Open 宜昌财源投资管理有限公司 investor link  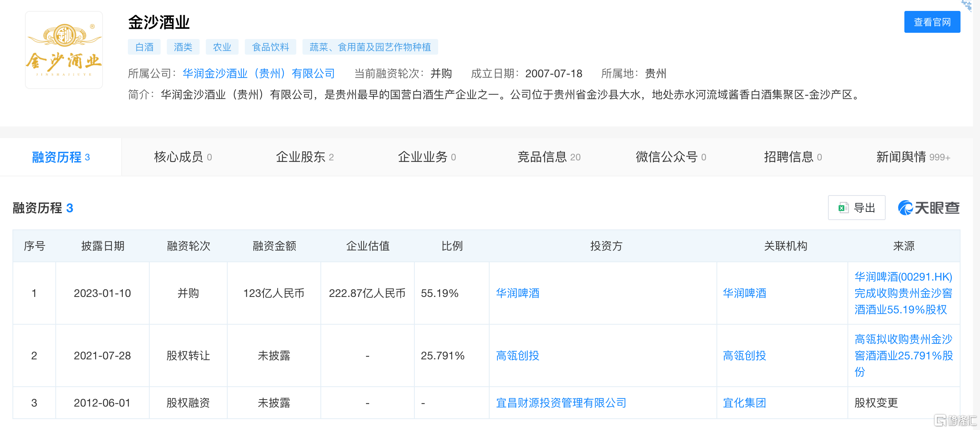pos(561,403)
